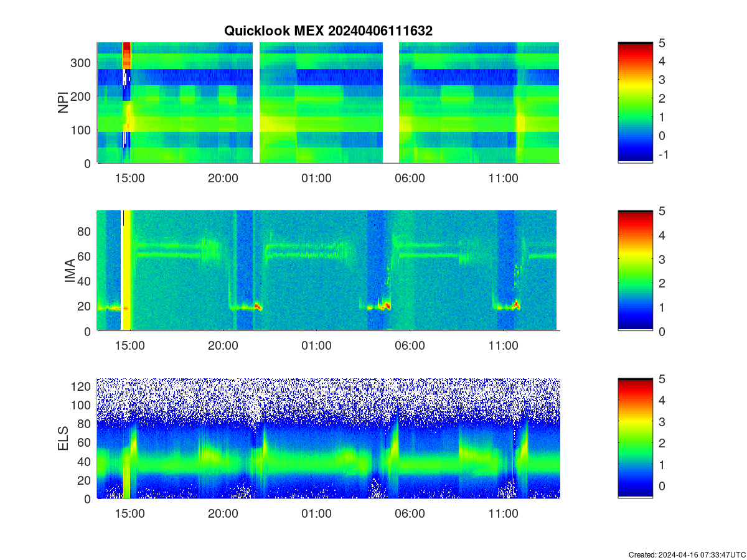This screenshot has height=560, width=747.
Task: Click the 4 label on the ELS colorbar
Action: 661,400
